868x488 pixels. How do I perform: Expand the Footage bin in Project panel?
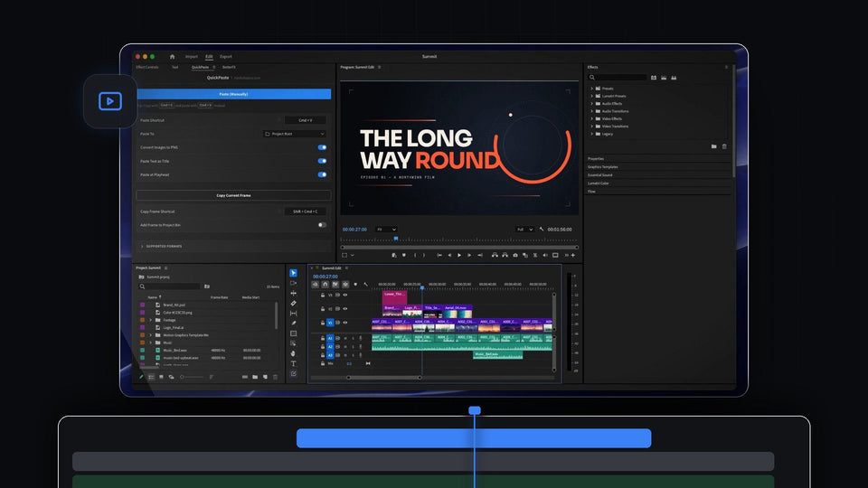151,320
